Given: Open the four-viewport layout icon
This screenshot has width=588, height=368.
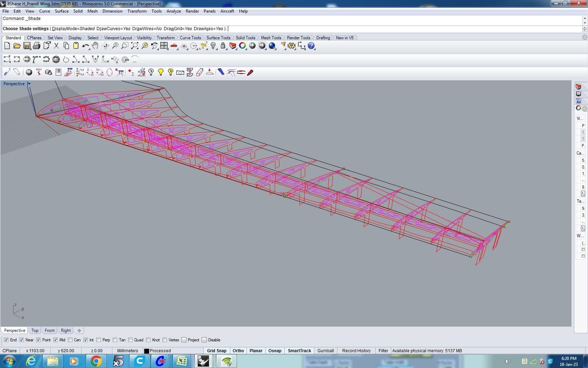Looking at the screenshot, I should pyautogui.click(x=164, y=46).
